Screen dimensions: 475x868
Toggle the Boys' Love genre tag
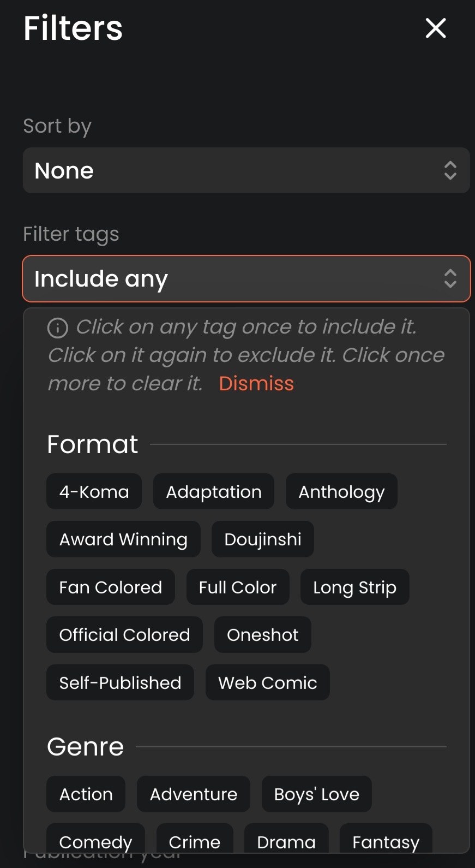[316, 794]
